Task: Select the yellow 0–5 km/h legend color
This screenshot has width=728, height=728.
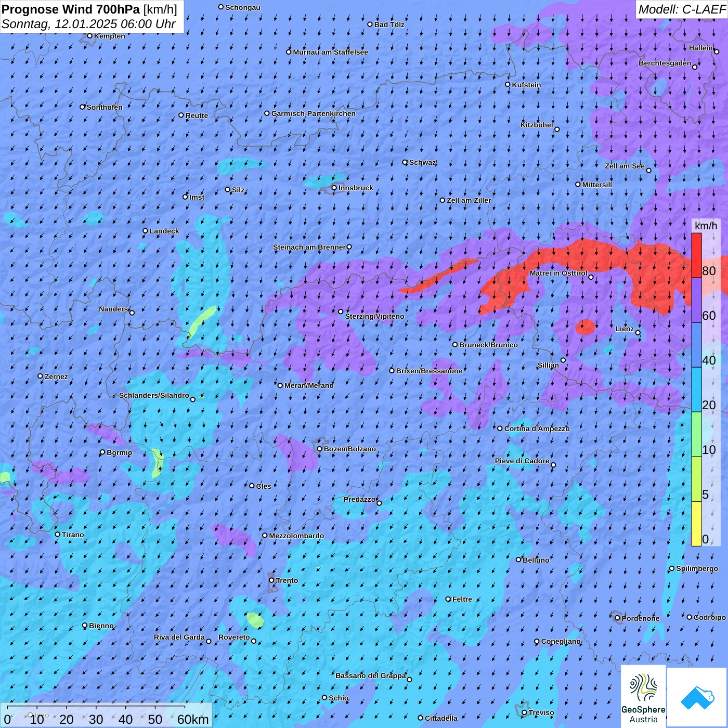Action: [x=696, y=524]
